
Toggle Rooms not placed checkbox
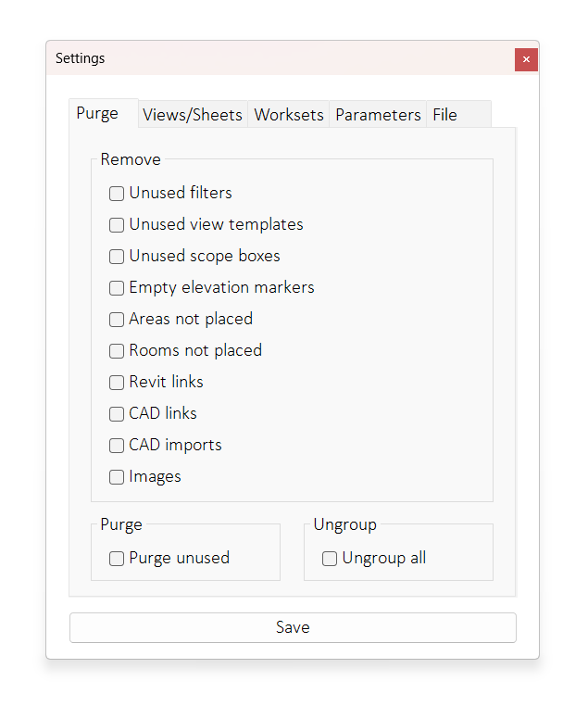[x=117, y=351]
